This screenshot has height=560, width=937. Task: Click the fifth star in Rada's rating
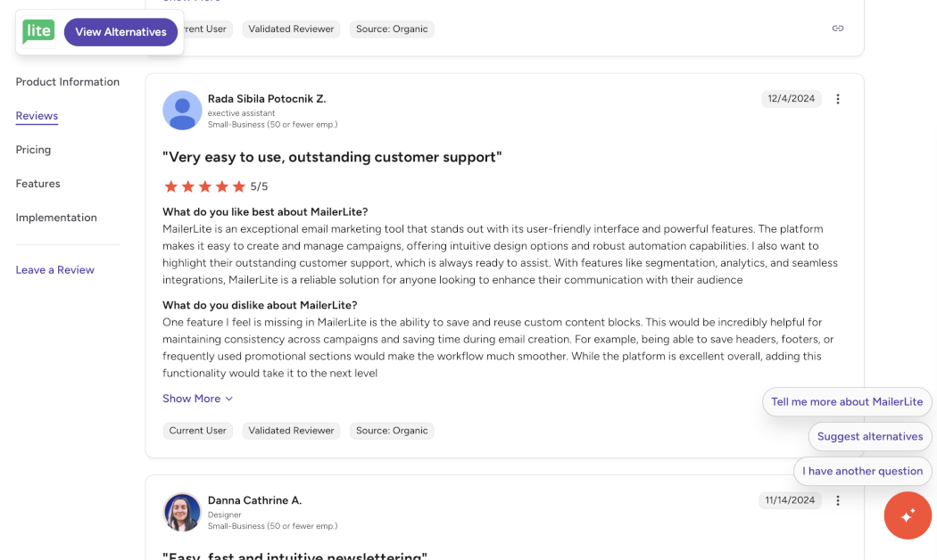click(x=240, y=186)
